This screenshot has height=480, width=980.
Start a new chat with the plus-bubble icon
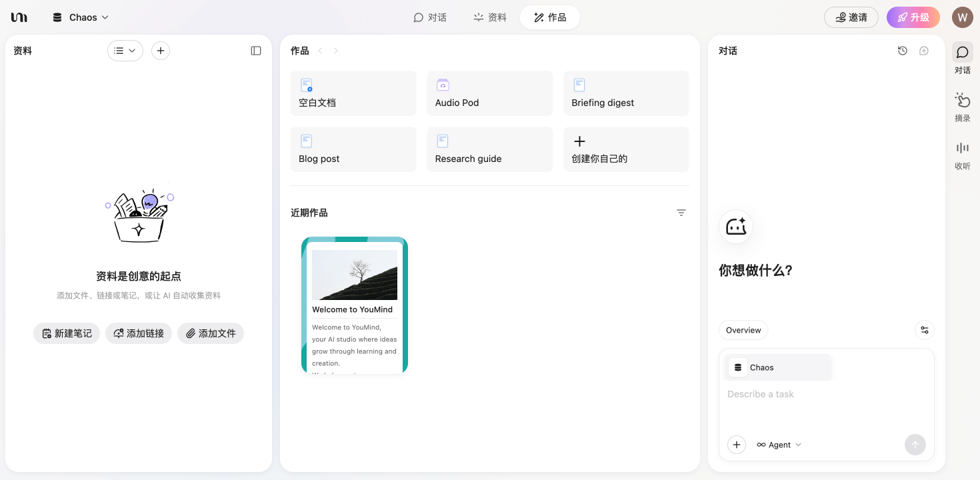(924, 51)
